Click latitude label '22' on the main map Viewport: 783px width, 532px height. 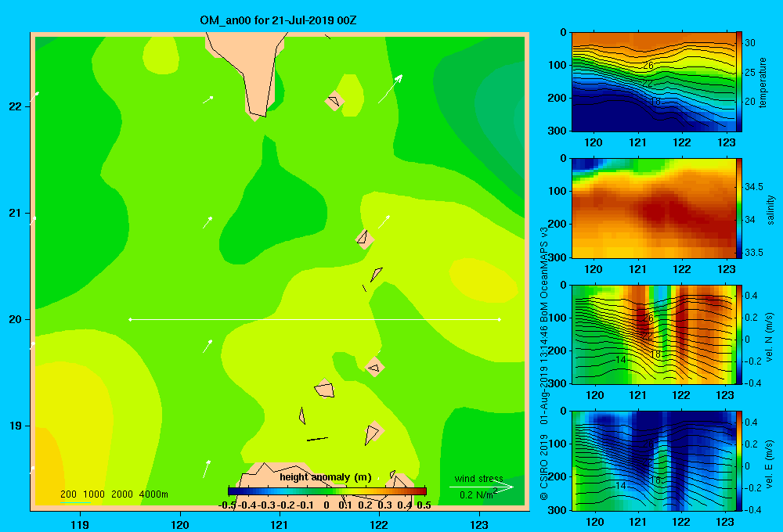click(16, 106)
